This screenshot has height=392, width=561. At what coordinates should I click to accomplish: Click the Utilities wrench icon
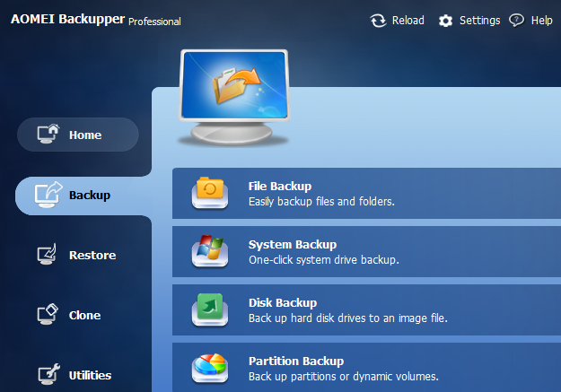click(48, 375)
